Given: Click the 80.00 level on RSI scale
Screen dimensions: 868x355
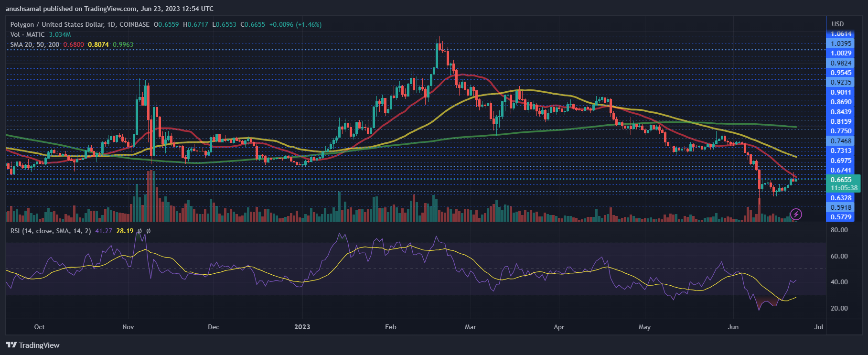Looking at the screenshot, I should pos(839,230).
